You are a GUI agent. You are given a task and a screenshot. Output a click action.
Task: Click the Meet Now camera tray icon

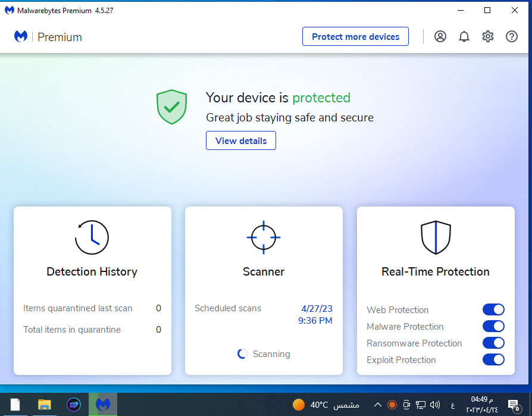click(406, 405)
